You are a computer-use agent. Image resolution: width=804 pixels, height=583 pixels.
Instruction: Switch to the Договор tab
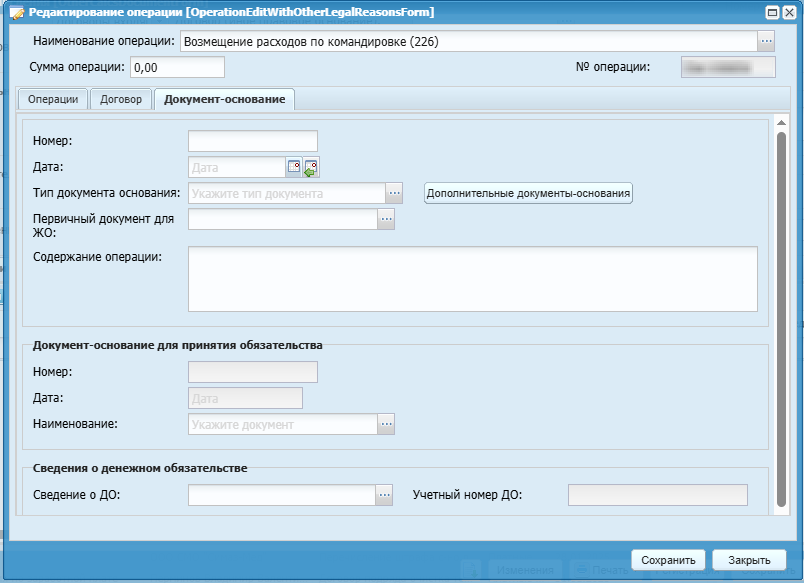pyautogui.click(x=121, y=99)
